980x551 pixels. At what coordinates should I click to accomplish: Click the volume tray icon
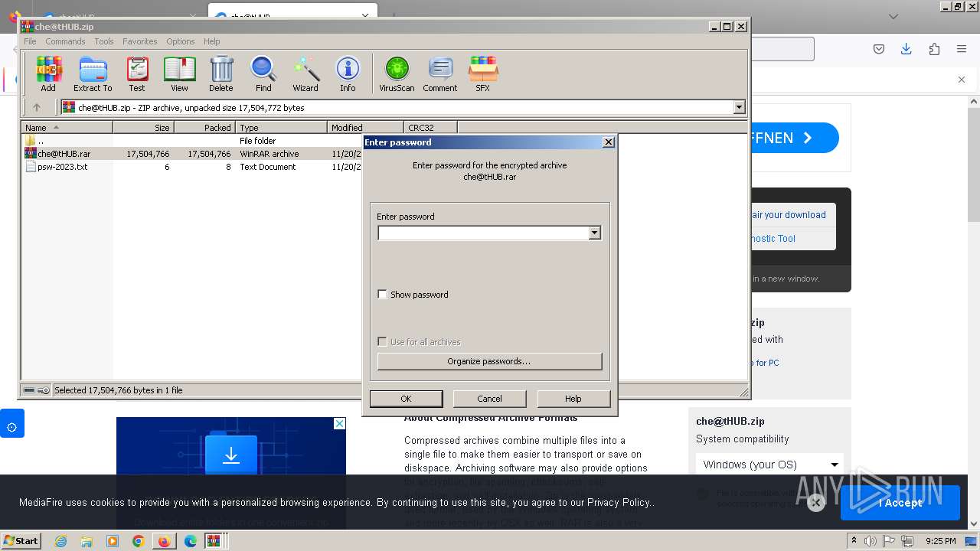[x=870, y=541]
